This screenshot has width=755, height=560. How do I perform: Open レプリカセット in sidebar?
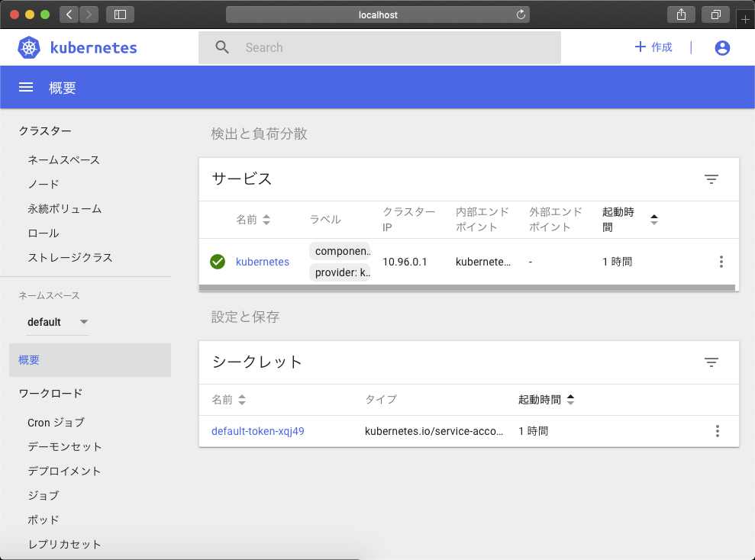(x=65, y=545)
